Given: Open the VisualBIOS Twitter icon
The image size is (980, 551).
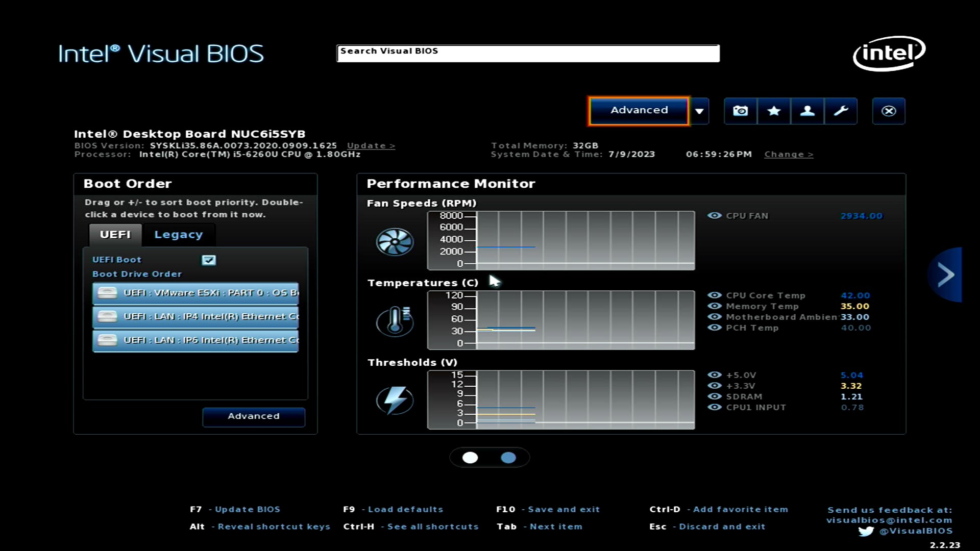Looking at the screenshot, I should 866,531.
